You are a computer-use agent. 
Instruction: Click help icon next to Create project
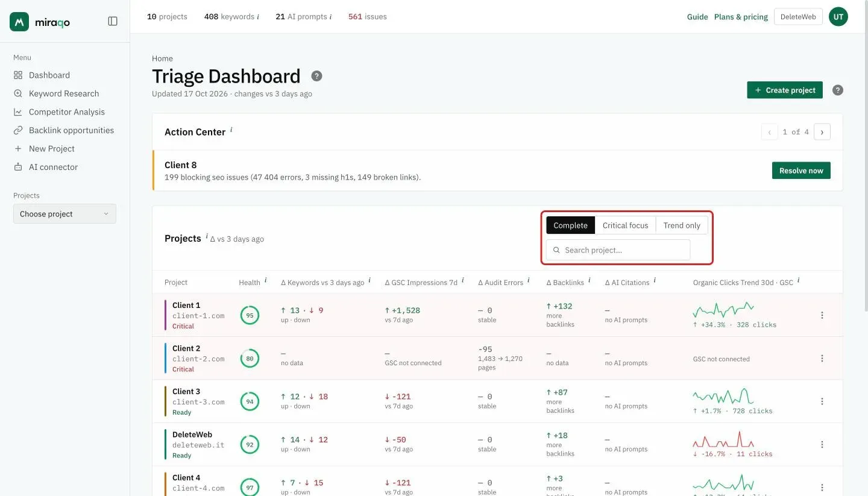[838, 90]
